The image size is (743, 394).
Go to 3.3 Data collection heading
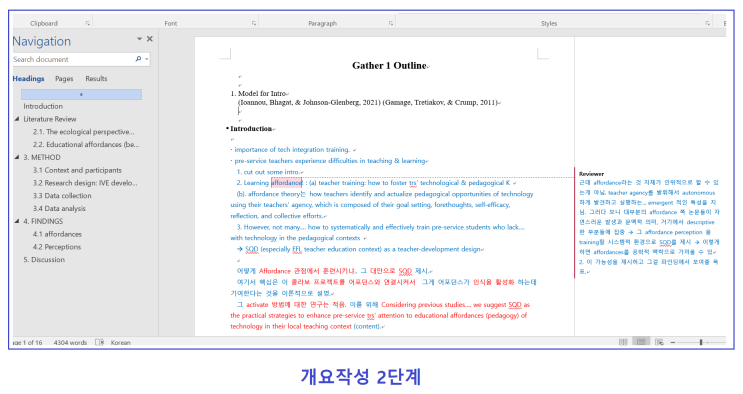tap(62, 196)
